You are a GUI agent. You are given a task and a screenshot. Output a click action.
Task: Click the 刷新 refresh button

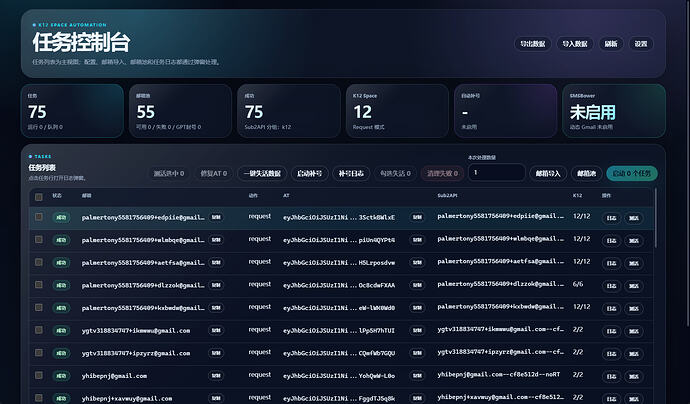[x=611, y=44]
